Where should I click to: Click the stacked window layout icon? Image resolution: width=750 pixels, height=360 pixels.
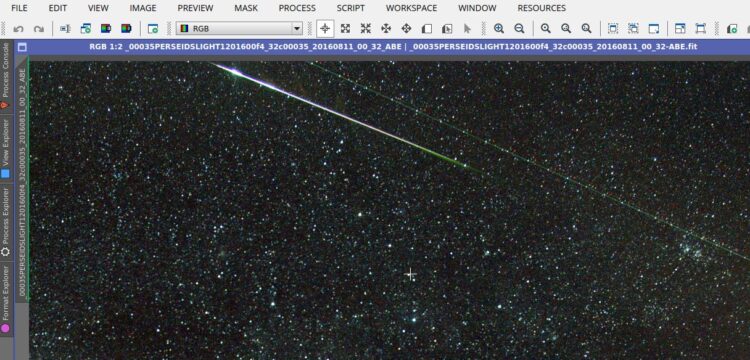tap(680, 29)
